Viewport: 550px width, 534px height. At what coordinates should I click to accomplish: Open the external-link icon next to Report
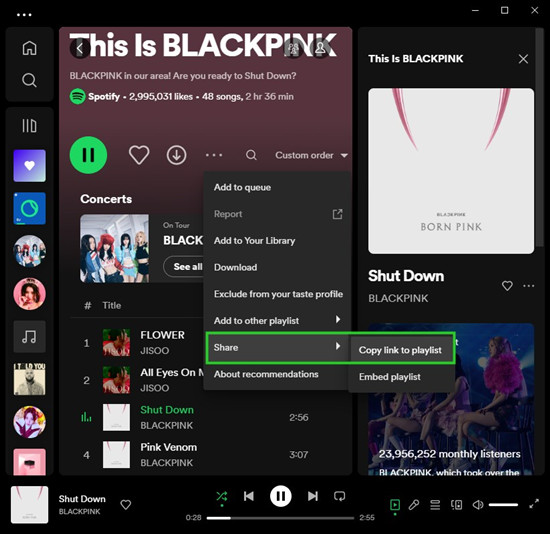(337, 214)
